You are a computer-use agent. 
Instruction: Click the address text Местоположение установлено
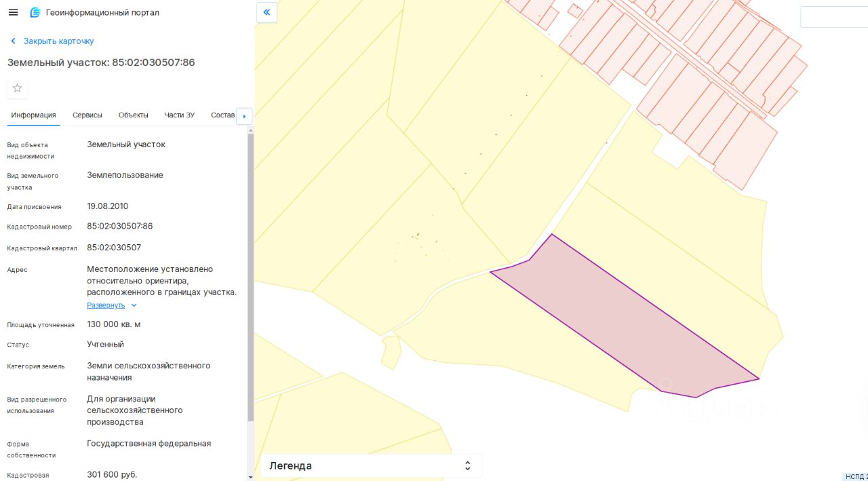pyautogui.click(x=150, y=269)
